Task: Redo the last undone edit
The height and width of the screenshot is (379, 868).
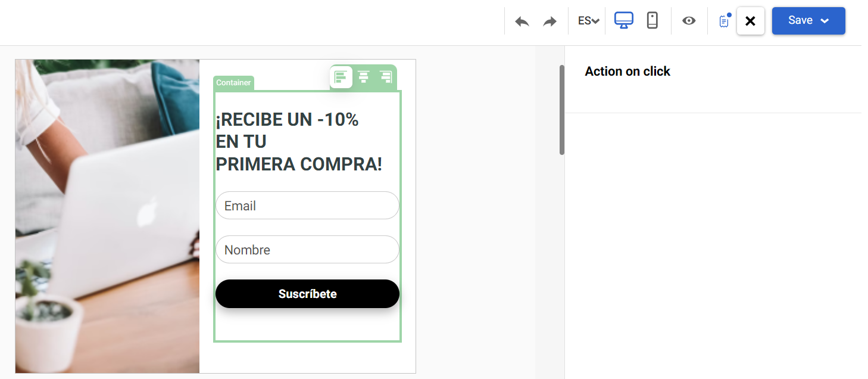Action: coord(549,21)
